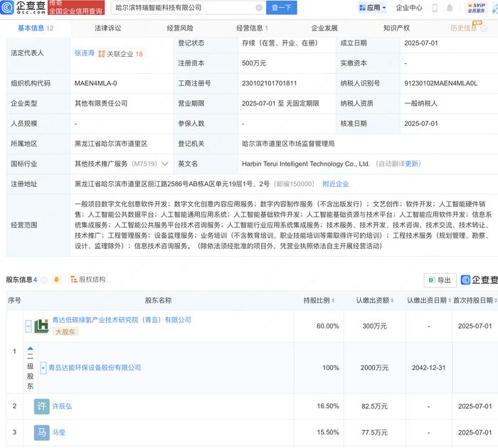Click the mobile phone icon in header
This screenshot has width=498, height=448.
tap(435, 8)
